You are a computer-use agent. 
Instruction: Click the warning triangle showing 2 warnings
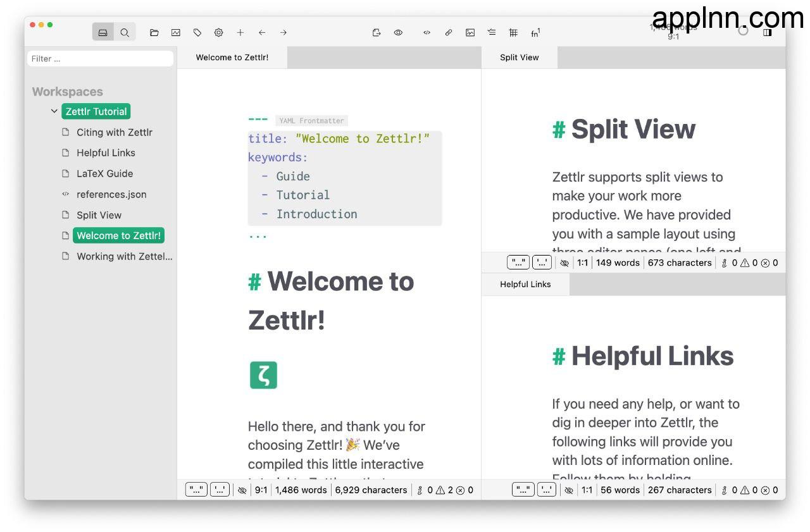(x=440, y=490)
